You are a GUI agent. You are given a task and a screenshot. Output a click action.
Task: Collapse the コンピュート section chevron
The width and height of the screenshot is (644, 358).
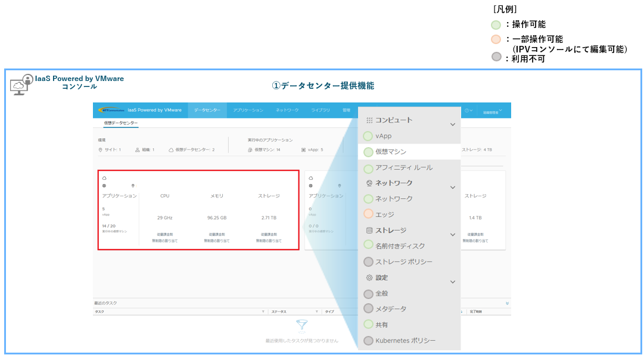click(453, 124)
